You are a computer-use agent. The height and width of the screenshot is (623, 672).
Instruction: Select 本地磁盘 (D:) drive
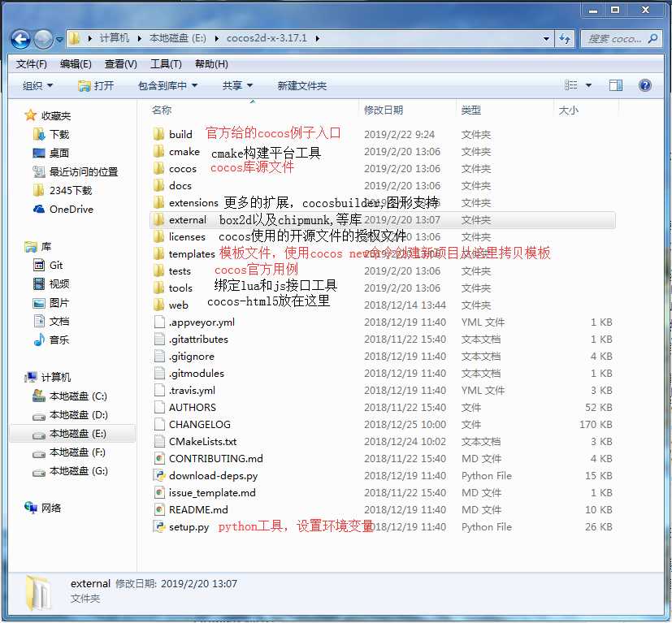tap(70, 415)
